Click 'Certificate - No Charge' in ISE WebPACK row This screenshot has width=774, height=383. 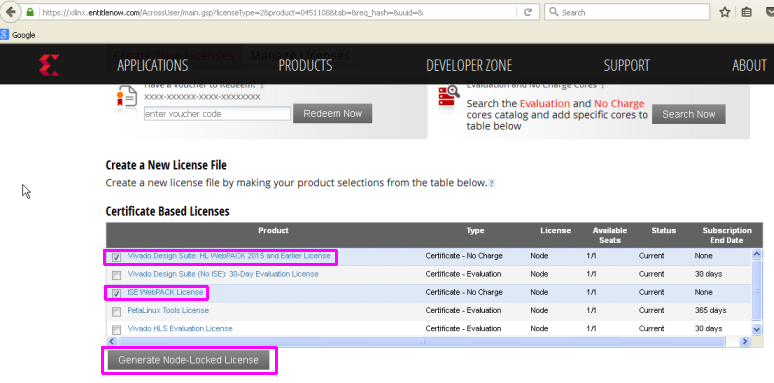point(464,292)
